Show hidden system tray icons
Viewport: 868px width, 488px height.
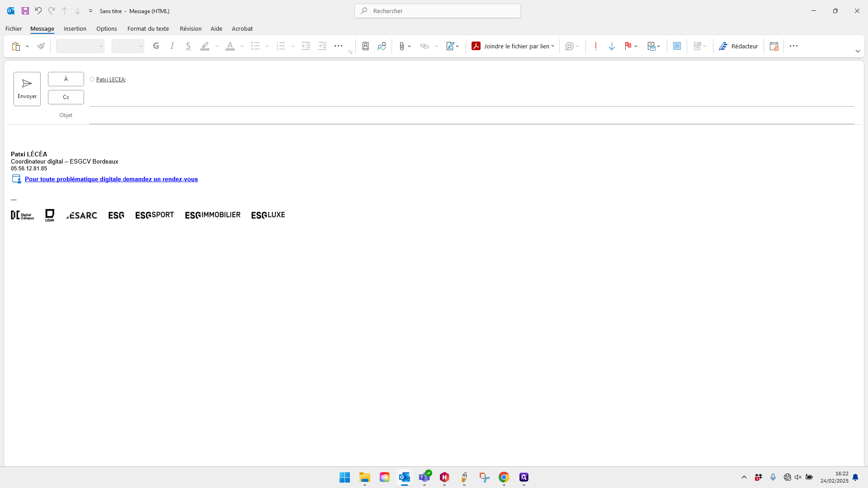744,477
